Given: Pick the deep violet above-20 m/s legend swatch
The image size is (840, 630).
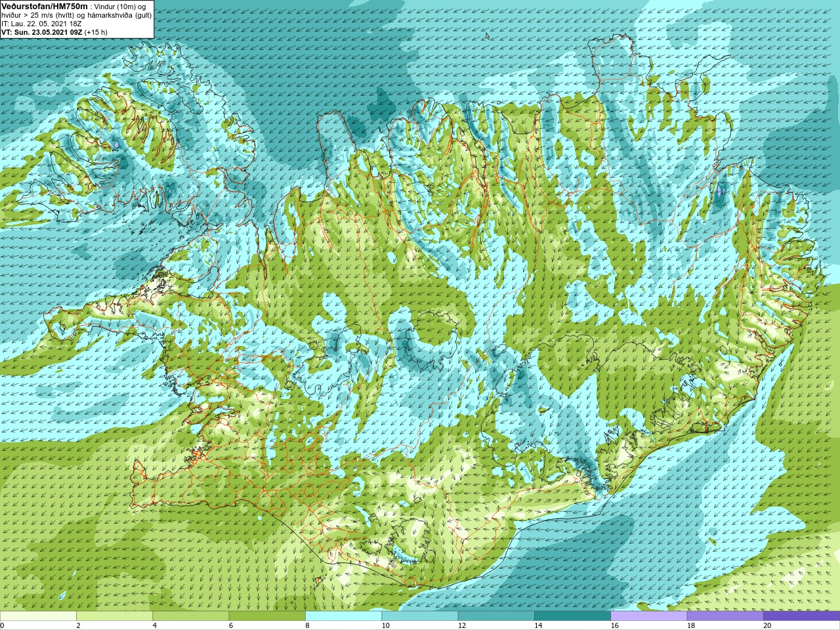Looking at the screenshot, I should pos(801,616).
